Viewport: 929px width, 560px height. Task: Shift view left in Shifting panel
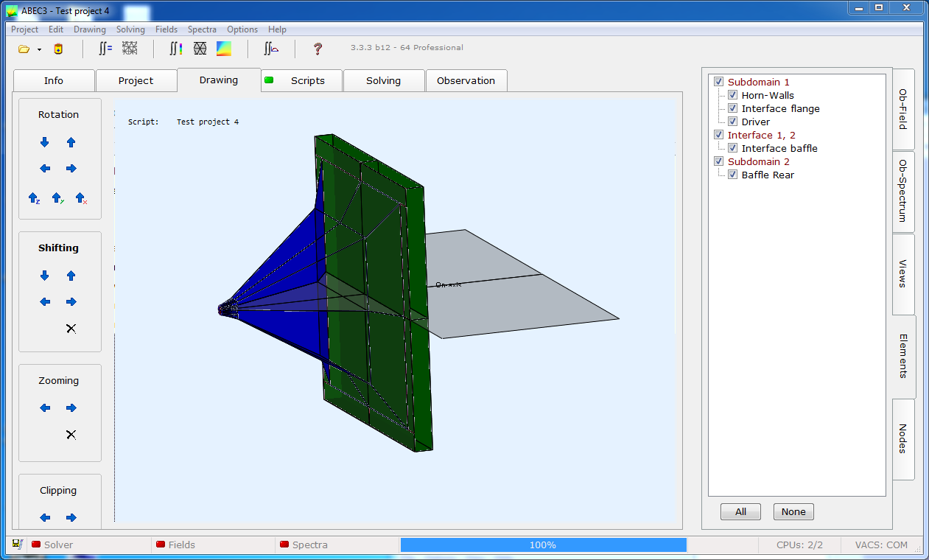[x=45, y=302]
